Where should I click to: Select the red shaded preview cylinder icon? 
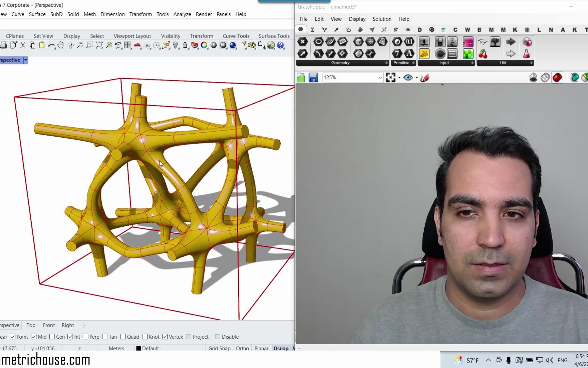pyautogui.click(x=557, y=77)
